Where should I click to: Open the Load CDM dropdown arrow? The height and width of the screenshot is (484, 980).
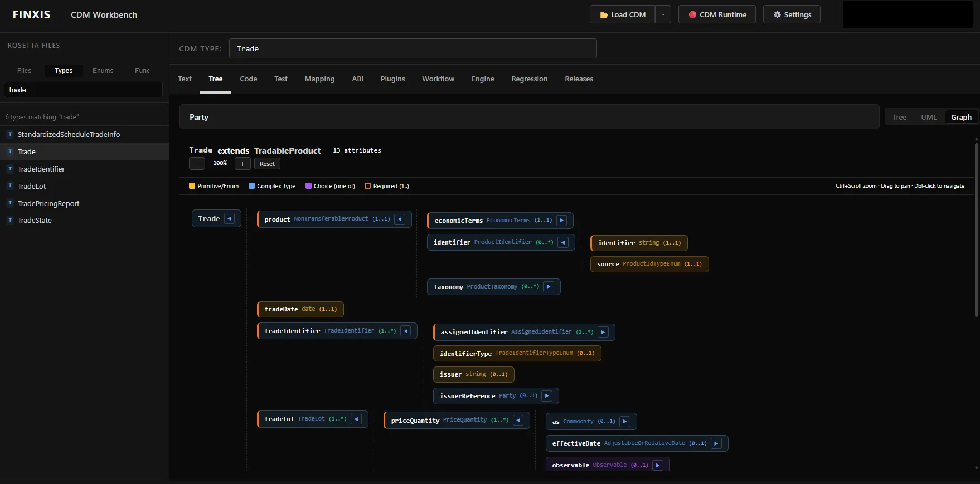(663, 14)
